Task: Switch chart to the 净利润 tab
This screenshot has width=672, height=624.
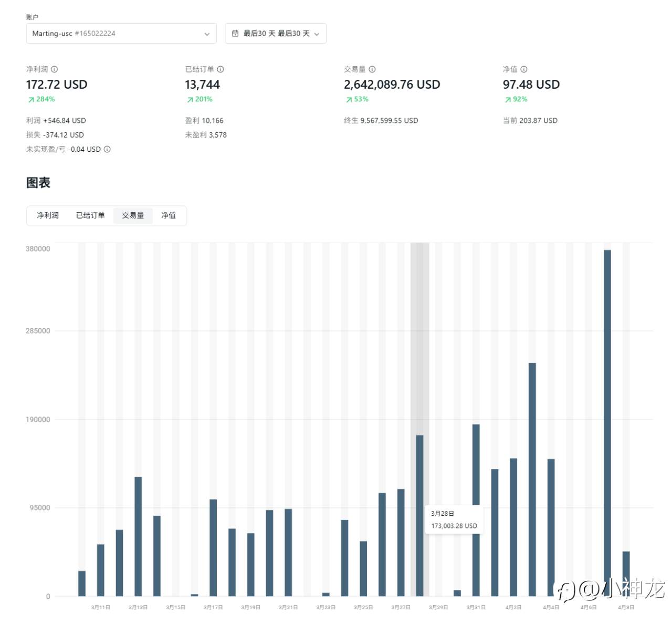Action: coord(48,215)
